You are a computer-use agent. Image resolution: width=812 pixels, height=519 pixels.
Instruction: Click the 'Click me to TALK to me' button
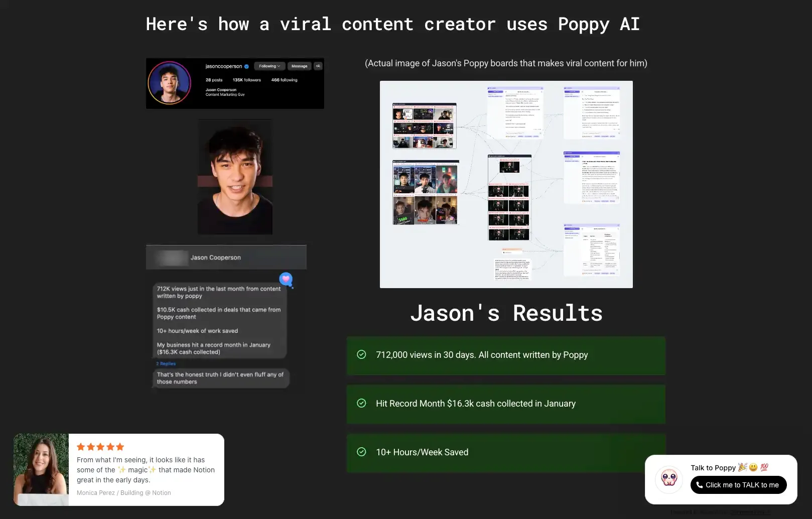click(738, 485)
